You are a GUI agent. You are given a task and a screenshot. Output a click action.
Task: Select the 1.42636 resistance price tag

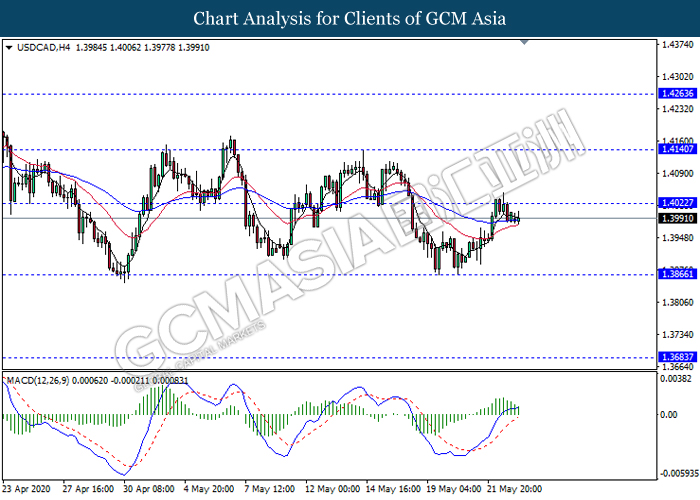673,93
